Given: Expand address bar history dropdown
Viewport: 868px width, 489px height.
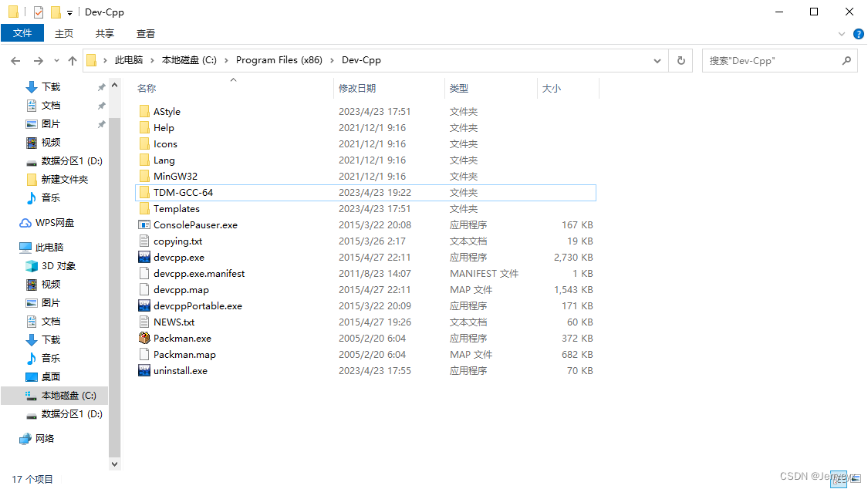Looking at the screenshot, I should (657, 60).
